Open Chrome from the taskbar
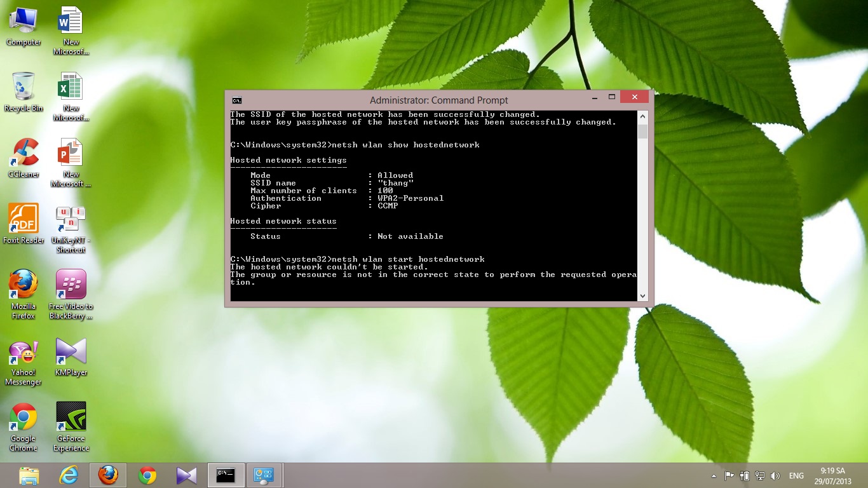This screenshot has height=488, width=868. 147,475
